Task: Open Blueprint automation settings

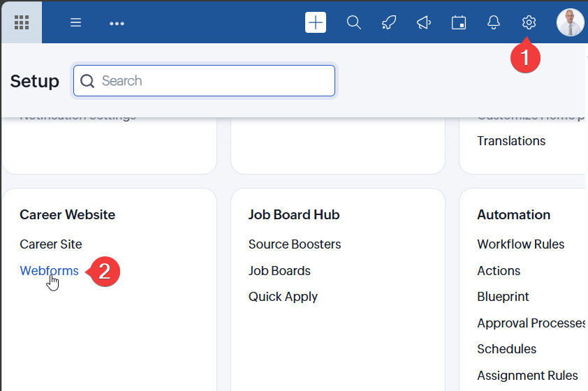Action: 503,297
